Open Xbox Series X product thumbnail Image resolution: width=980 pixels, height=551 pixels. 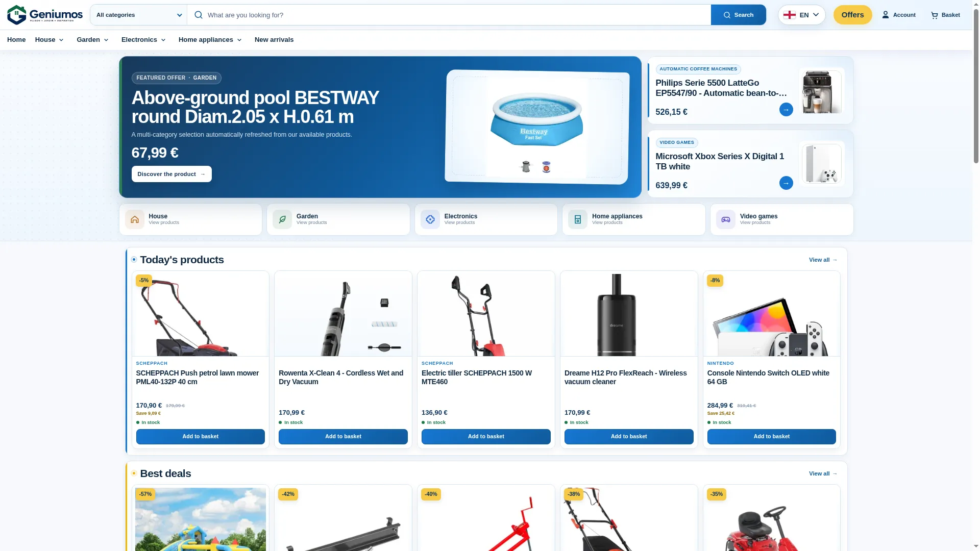[821, 164]
